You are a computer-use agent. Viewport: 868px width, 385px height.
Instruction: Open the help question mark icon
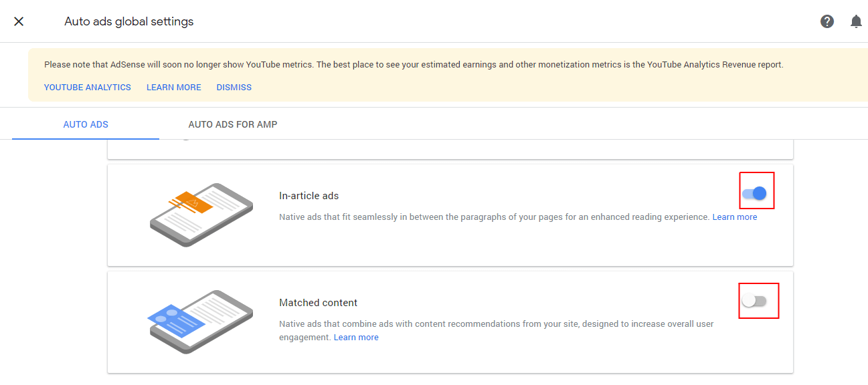[x=827, y=21]
